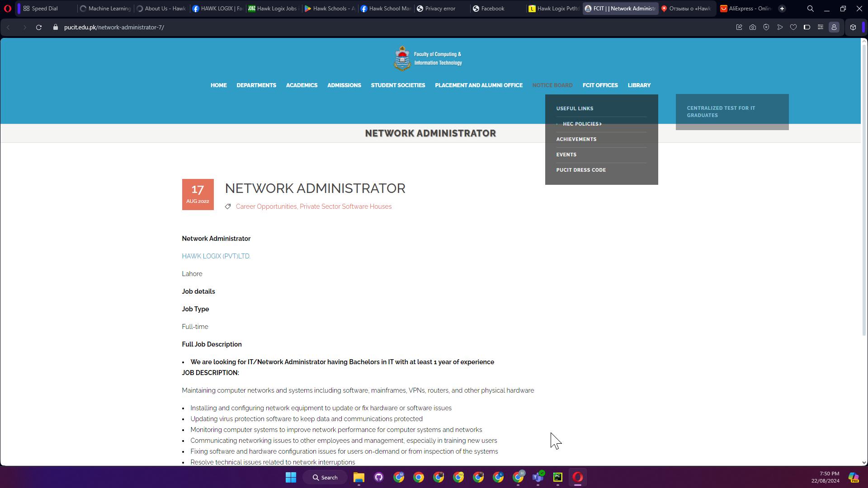Open the ADMISSIONS menu
The width and height of the screenshot is (868, 488).
click(344, 85)
